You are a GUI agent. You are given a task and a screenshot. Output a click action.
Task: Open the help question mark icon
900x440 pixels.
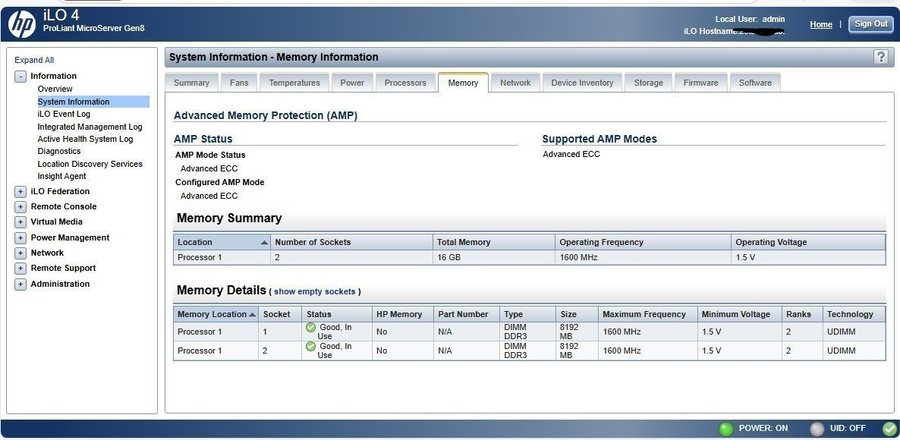tap(880, 57)
